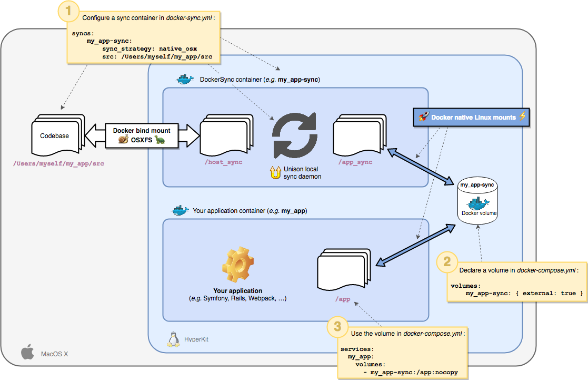The height and width of the screenshot is (380, 588).
Task: Select the yellow step 1 circle
Action: click(68, 11)
